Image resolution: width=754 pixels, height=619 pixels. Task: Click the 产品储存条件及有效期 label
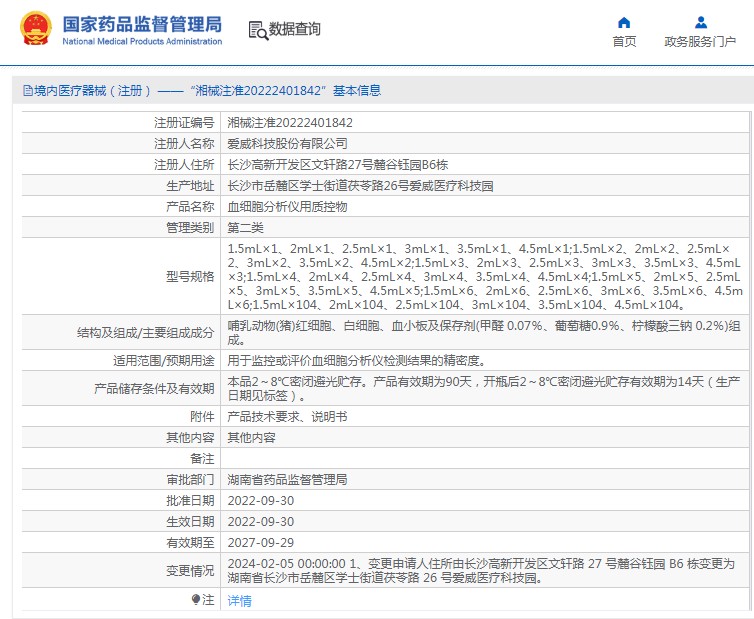coord(154,388)
